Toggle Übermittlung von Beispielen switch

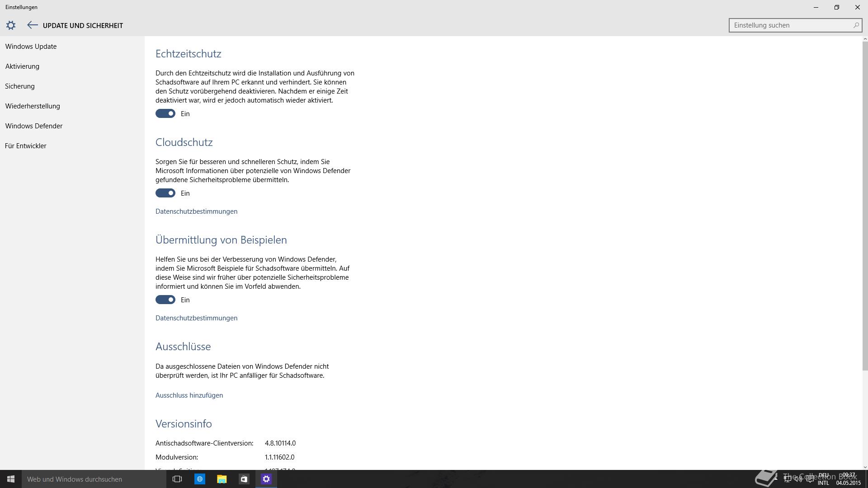165,300
